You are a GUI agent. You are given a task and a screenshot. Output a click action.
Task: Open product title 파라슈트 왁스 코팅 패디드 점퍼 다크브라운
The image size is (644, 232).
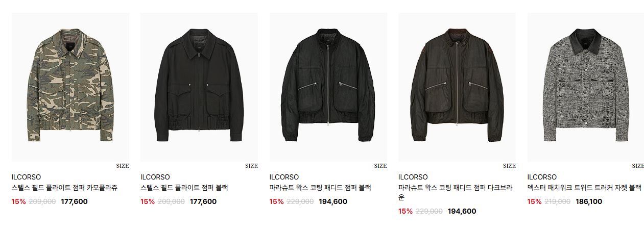455,192
